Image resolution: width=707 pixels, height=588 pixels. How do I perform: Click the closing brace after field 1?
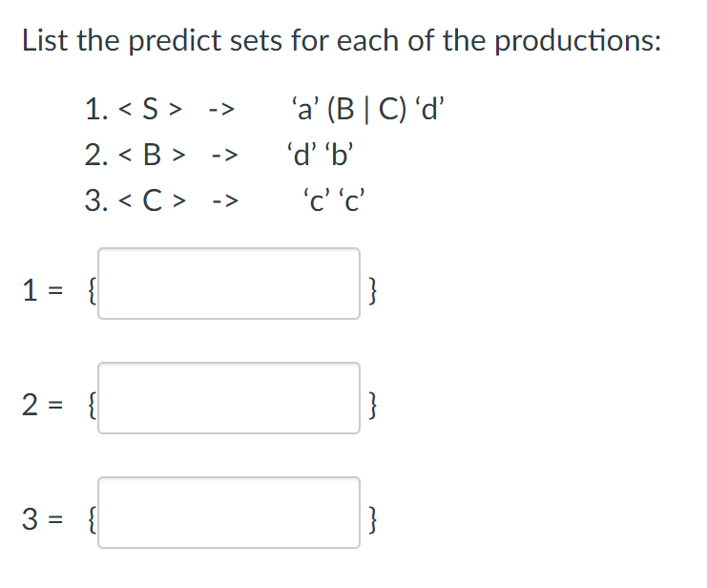(372, 291)
